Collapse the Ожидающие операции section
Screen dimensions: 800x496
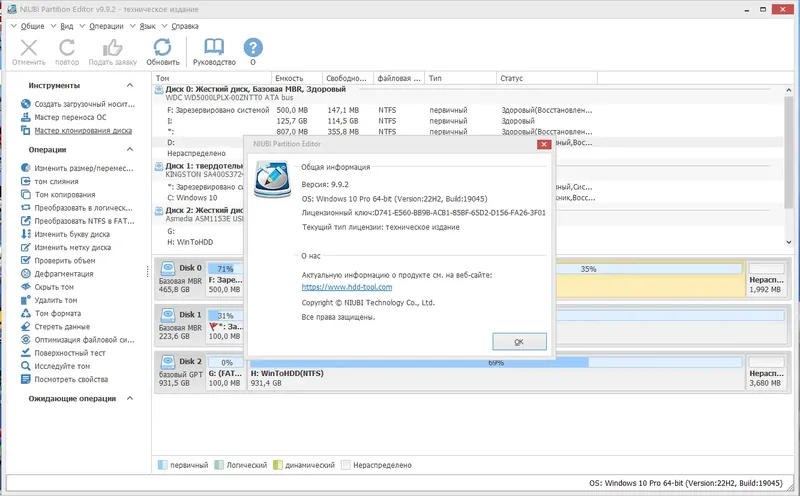[x=130, y=399]
